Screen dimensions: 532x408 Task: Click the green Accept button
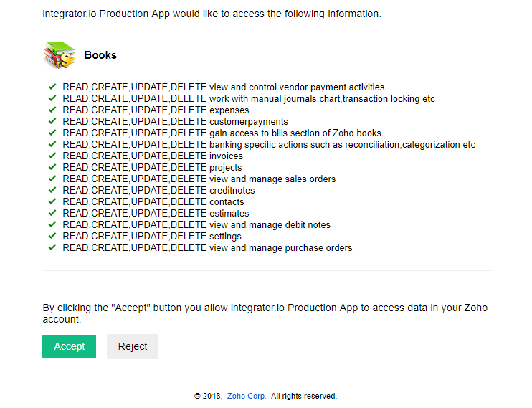pos(70,346)
